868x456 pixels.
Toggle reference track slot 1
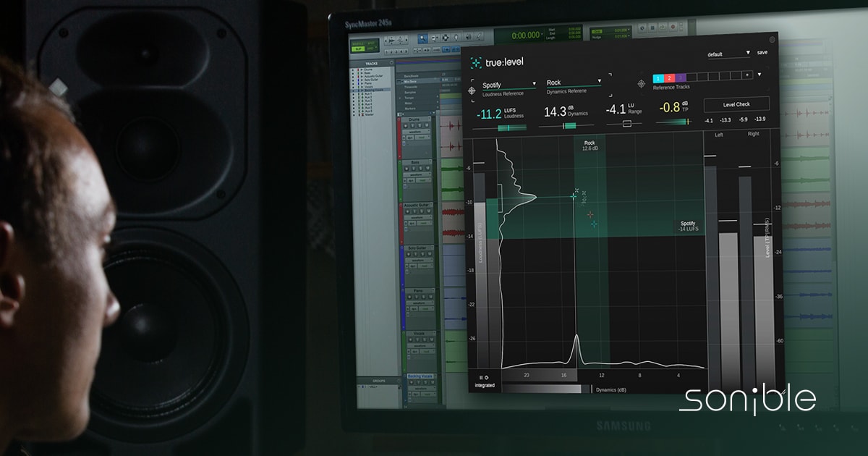658,78
